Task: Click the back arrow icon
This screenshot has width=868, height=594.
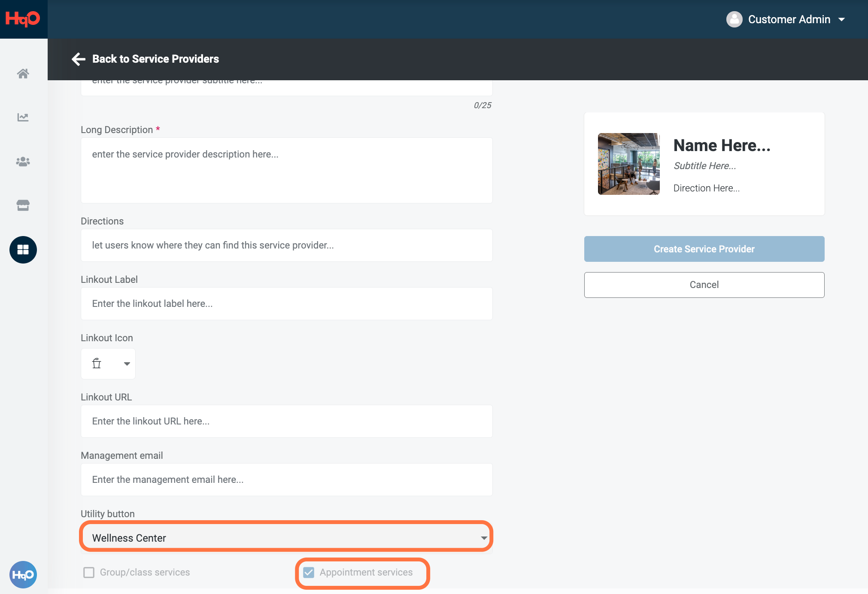Action: (78, 59)
